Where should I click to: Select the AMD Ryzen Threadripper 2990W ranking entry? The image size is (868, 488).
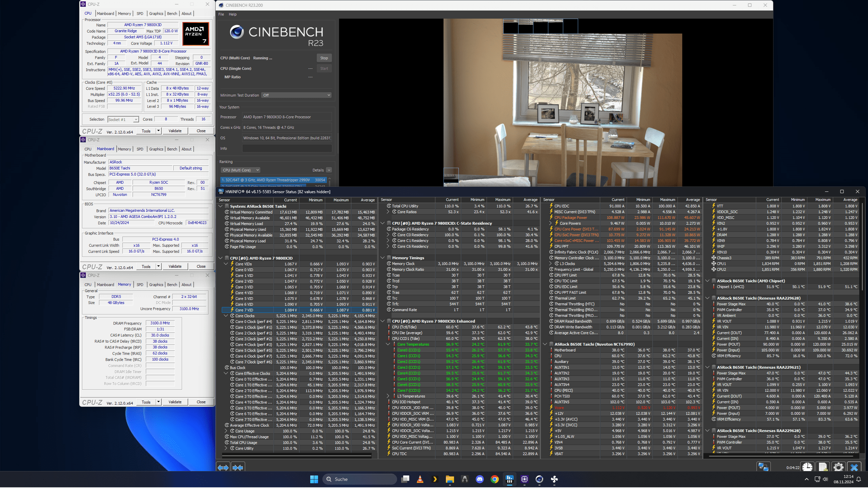pyautogui.click(x=273, y=180)
